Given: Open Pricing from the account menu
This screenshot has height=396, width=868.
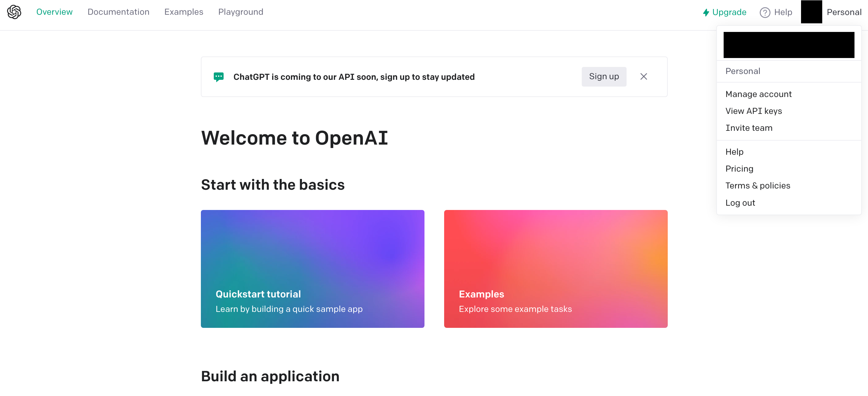Looking at the screenshot, I should click(739, 168).
